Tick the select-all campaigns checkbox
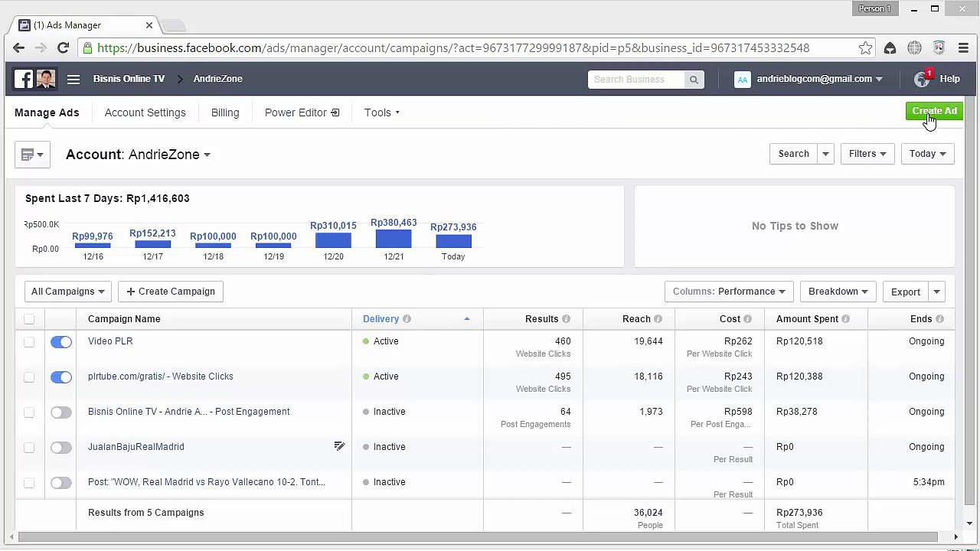Screen dimensions: 980x551 pos(29,319)
